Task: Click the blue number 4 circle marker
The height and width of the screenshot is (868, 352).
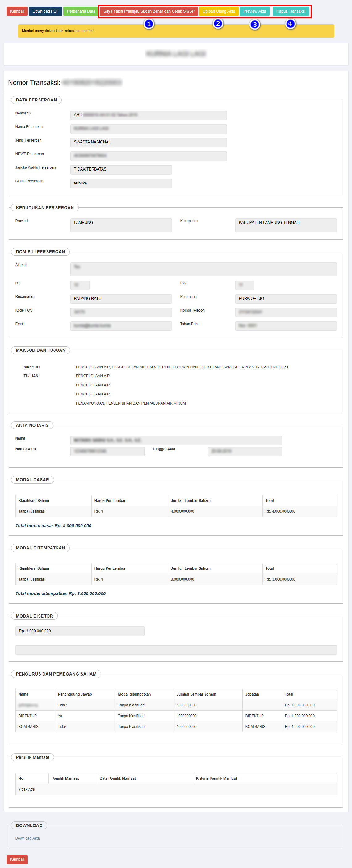Action: 290,24
